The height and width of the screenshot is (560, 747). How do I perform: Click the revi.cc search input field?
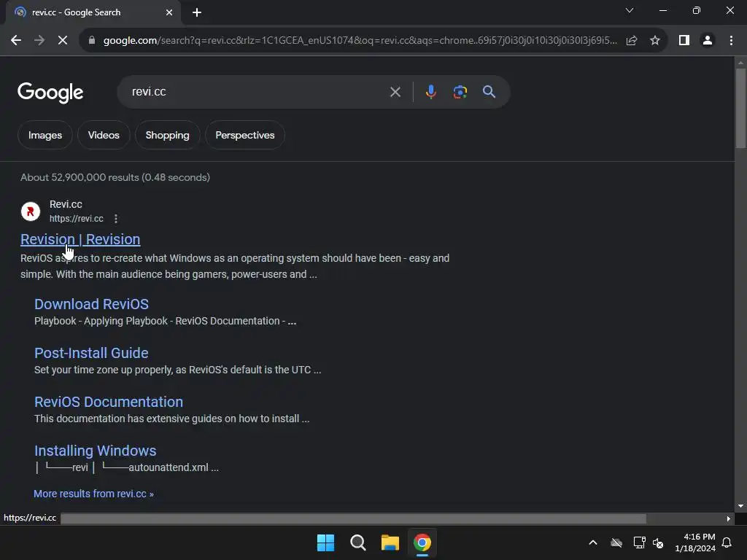pyautogui.click(x=258, y=92)
